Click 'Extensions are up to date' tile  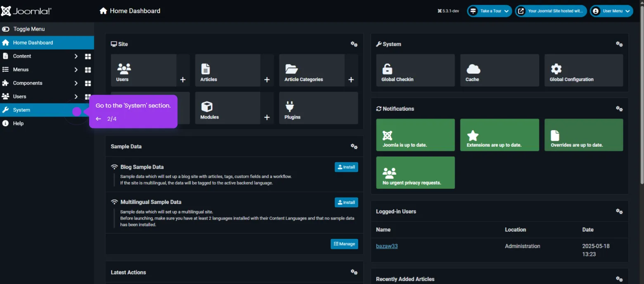tap(500, 135)
